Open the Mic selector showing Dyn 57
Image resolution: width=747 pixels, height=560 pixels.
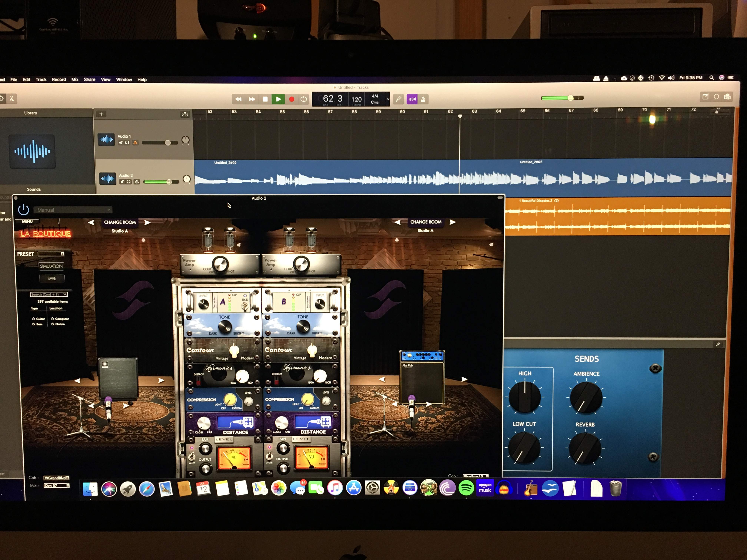pos(56,486)
